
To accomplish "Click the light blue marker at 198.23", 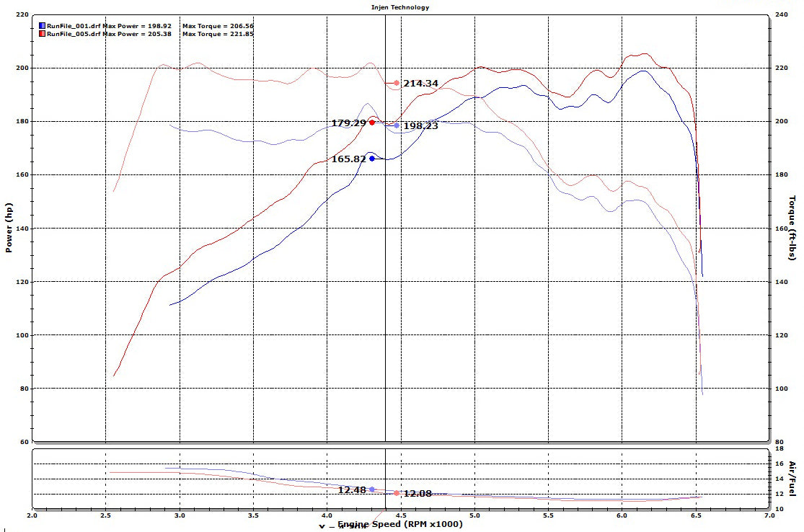I will (397, 125).
